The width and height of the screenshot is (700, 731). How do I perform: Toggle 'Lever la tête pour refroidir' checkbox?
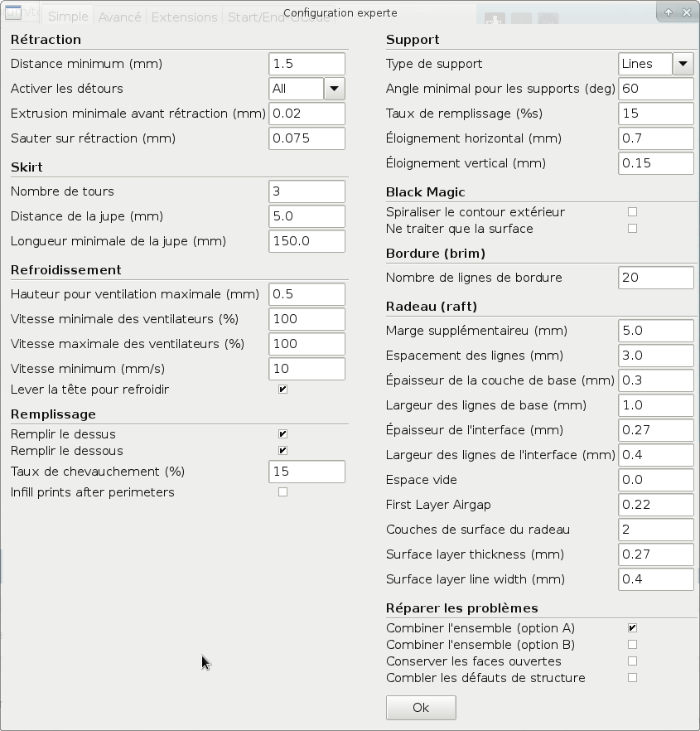pos(282,390)
